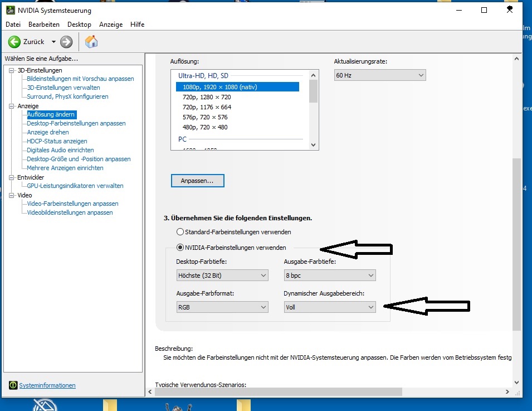Select Standard-Farbeinstellungen verwenden radio button

tap(179, 231)
